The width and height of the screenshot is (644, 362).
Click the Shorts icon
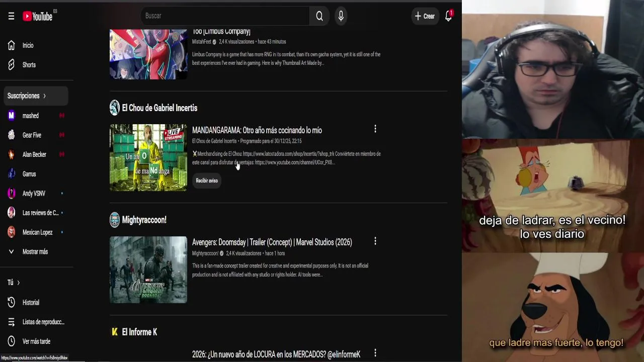point(11,65)
